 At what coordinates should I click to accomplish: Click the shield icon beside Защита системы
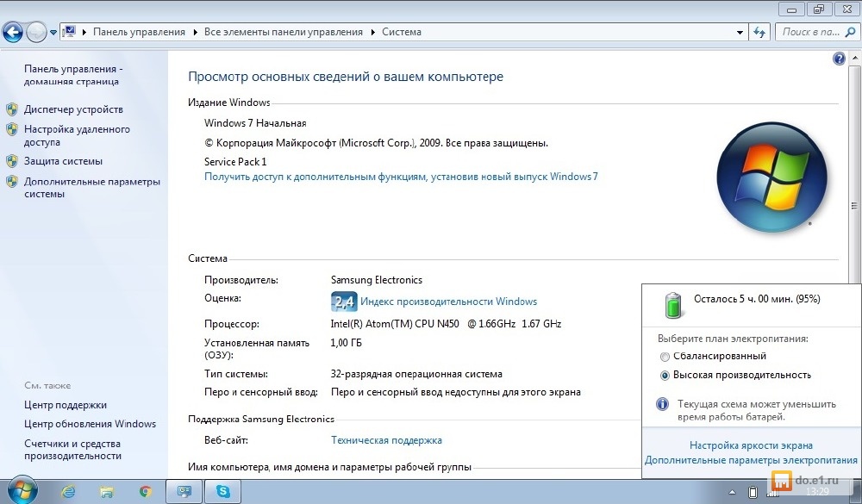(12, 161)
